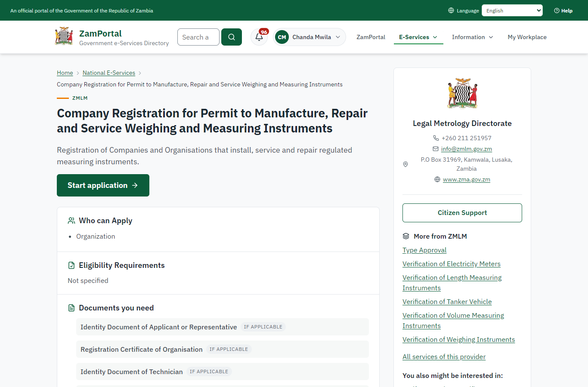Click the CM user avatar

pos(282,37)
